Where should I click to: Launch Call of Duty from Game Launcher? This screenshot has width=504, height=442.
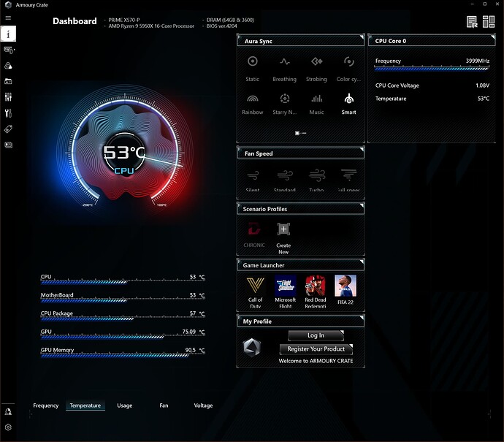(x=255, y=292)
